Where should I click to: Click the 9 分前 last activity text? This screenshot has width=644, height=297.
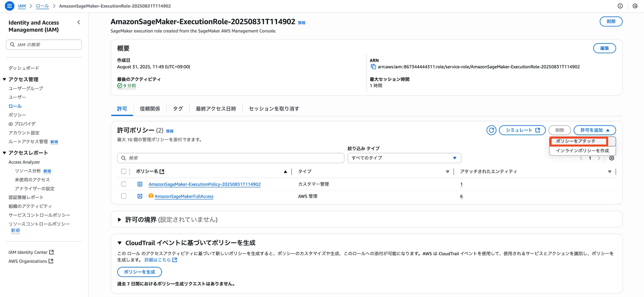[x=127, y=86]
